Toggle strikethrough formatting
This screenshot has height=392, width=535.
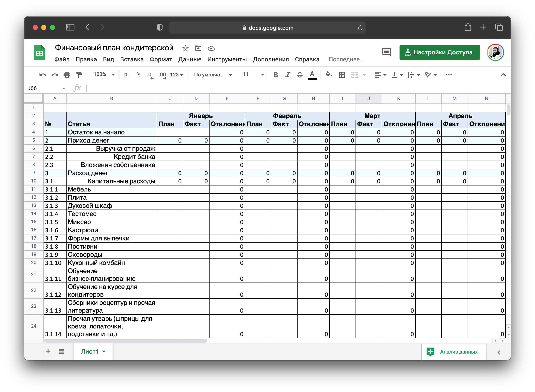click(x=300, y=75)
